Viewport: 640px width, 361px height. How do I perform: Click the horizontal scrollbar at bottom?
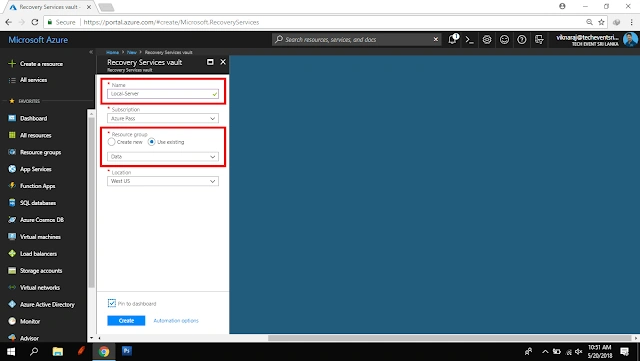pos(450,338)
